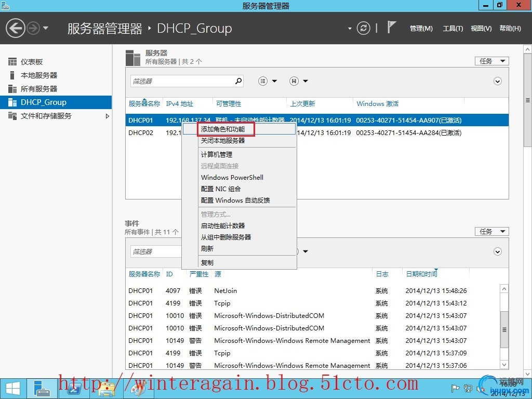This screenshot has width=532, height=399.
Task: Collapse the servers filter panel chevron
Action: tap(497, 82)
